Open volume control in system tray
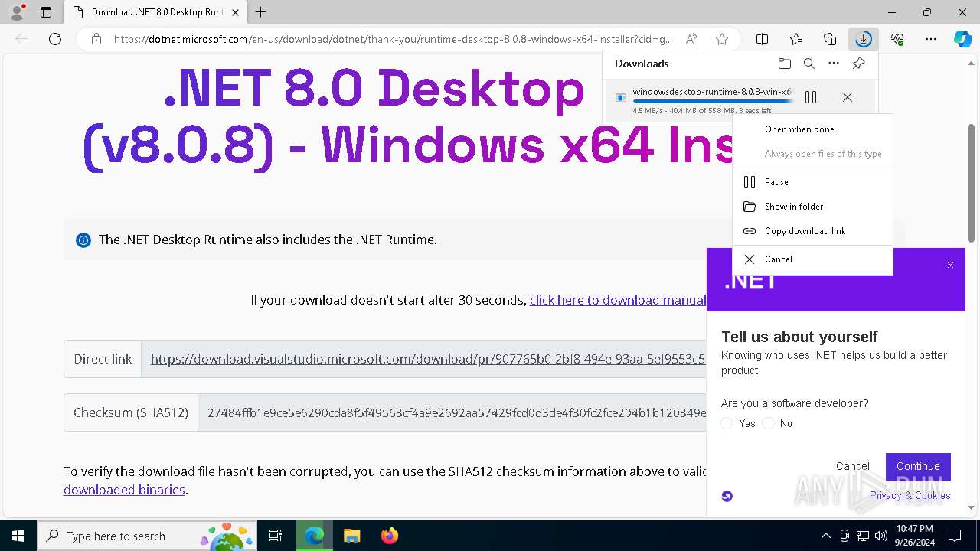980x551 pixels. 880,536
